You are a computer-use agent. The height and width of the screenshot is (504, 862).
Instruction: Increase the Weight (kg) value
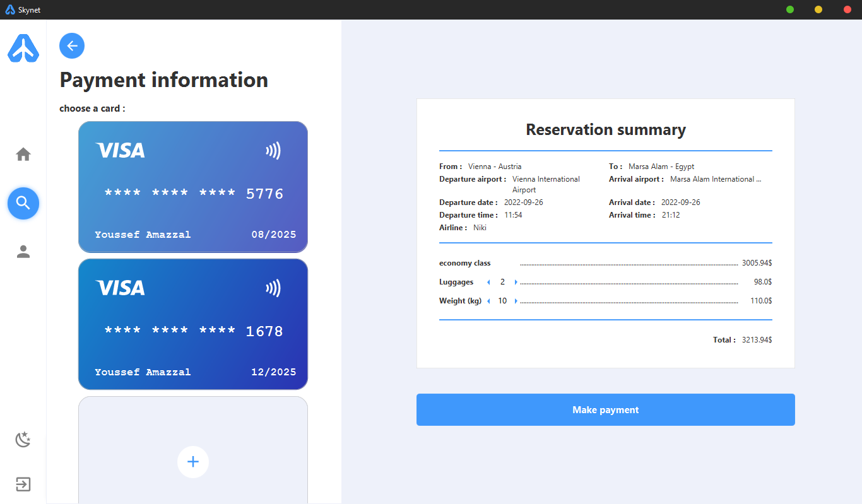[x=516, y=301]
